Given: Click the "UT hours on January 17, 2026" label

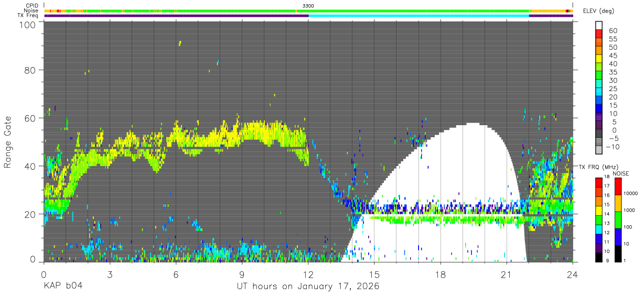Looking at the screenshot, I should (x=308, y=287).
